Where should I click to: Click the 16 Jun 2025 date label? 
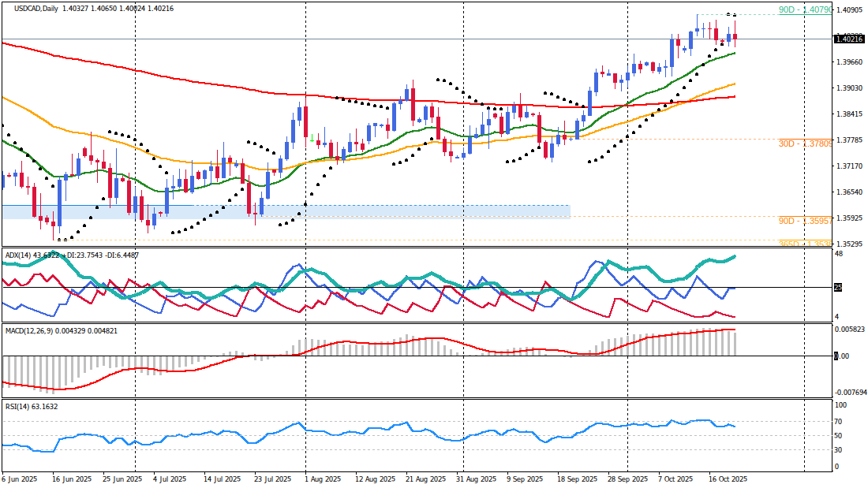tap(72, 479)
